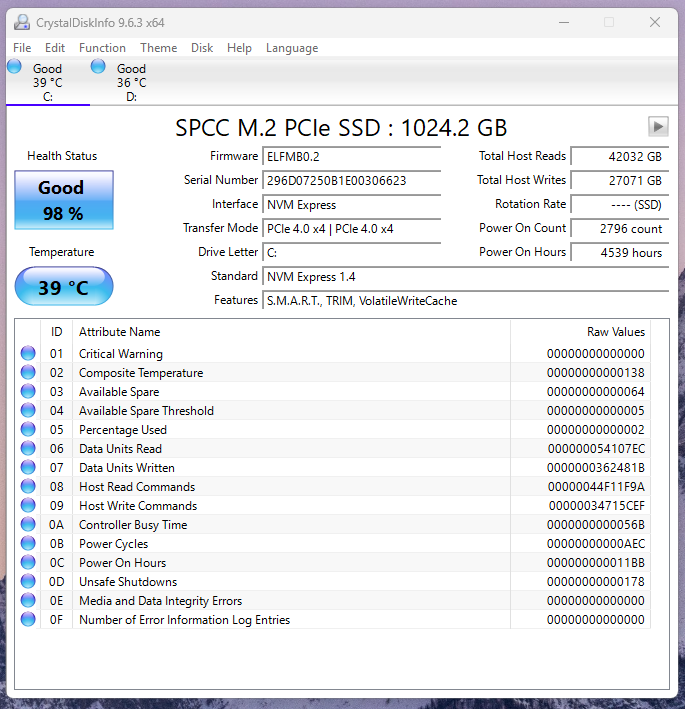Open the Language menu
This screenshot has height=709, width=685.
tap(292, 48)
